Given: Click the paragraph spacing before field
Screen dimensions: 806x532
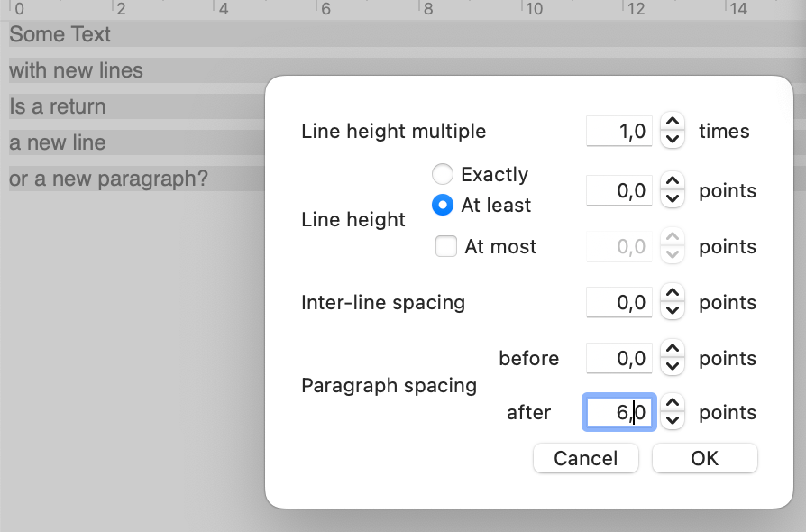Looking at the screenshot, I should (619, 358).
